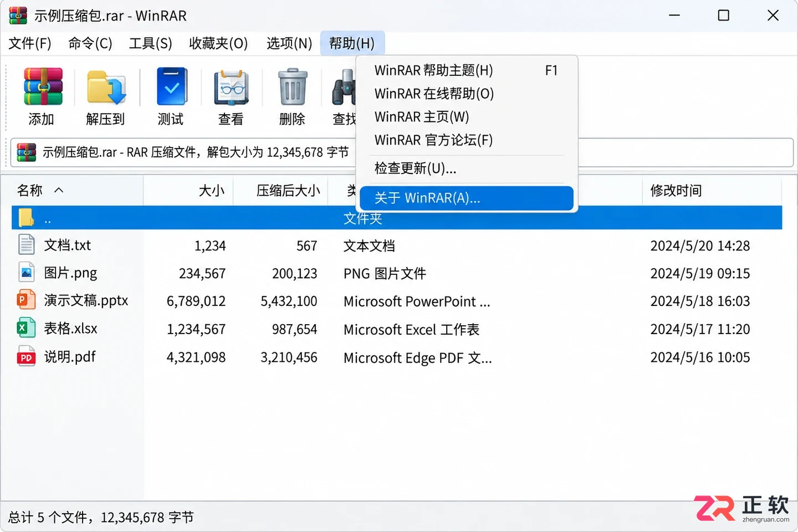Sort by the 修改时间 column header

(x=712, y=191)
